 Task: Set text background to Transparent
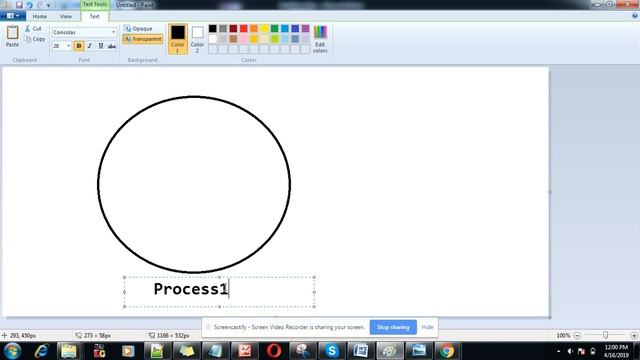tap(142, 39)
